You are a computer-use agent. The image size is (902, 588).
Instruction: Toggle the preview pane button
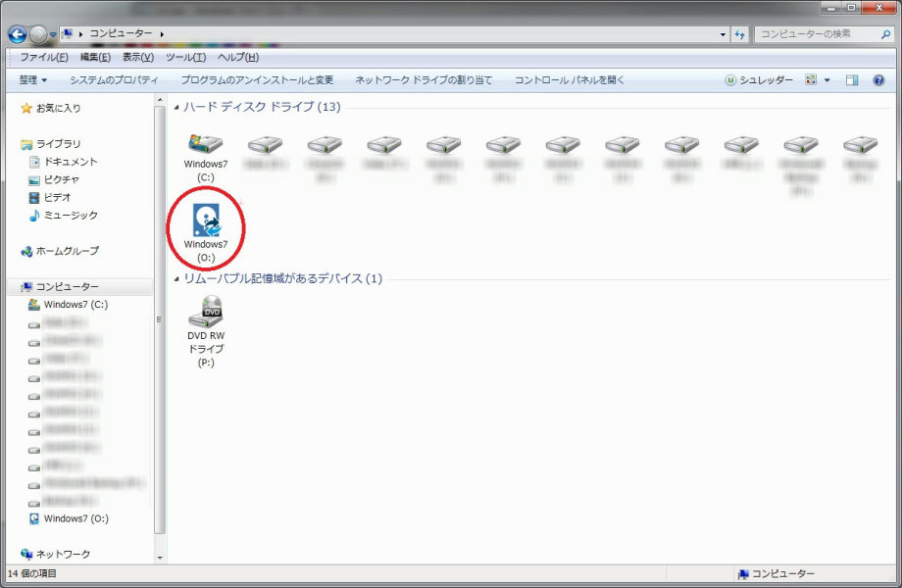(852, 80)
